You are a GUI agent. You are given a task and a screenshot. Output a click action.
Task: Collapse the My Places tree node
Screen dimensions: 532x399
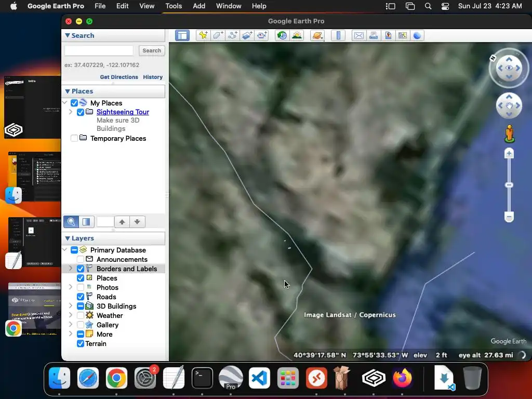click(x=65, y=102)
